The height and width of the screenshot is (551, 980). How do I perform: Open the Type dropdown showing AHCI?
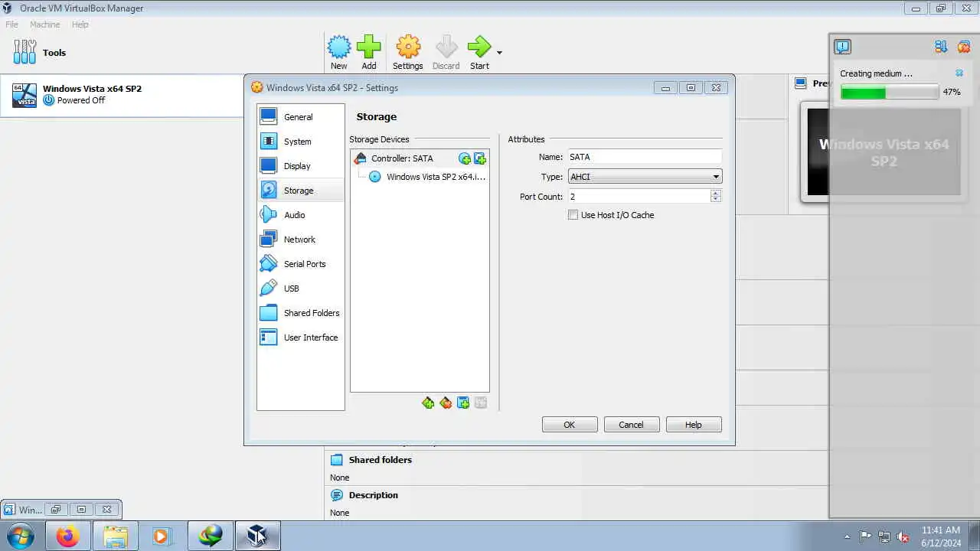[645, 177]
